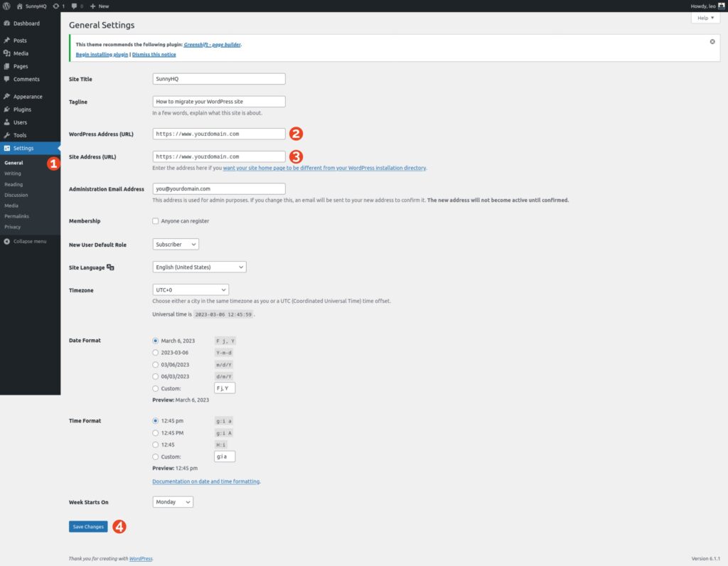Check for updates via the refresh icon
Viewport: 728px width, 566px height.
56,6
